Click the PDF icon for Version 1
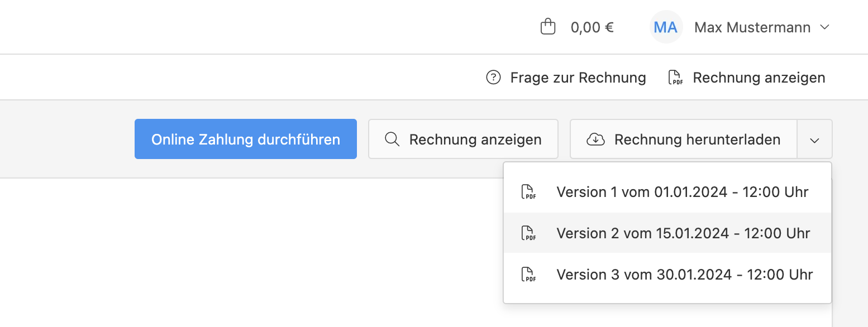Viewport: 868px width, 327px height. [x=528, y=192]
